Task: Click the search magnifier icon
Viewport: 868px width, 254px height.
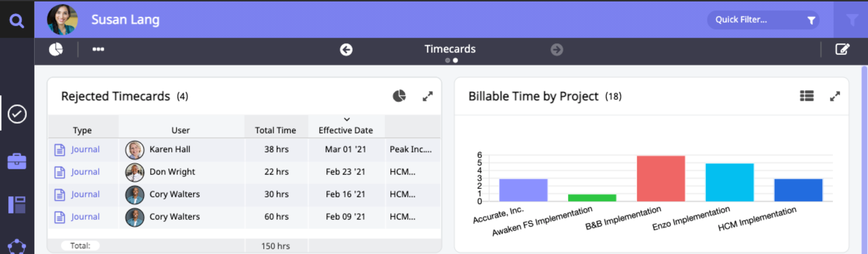Action: (17, 21)
